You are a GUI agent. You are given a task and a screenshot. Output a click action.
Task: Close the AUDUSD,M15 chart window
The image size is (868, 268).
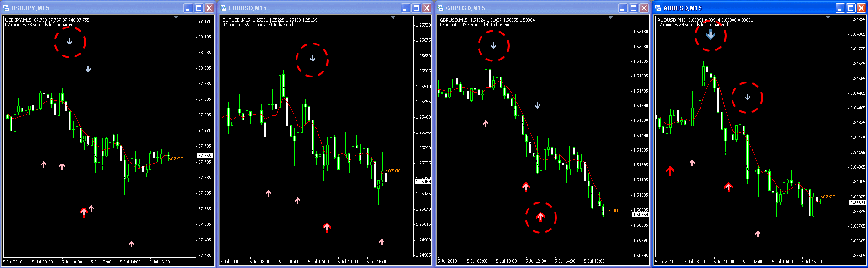[x=861, y=8]
